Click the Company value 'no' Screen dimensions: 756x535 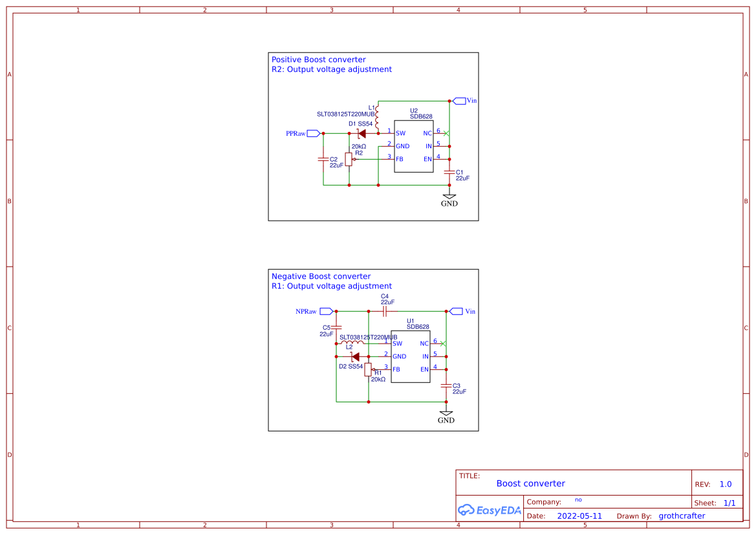579,500
